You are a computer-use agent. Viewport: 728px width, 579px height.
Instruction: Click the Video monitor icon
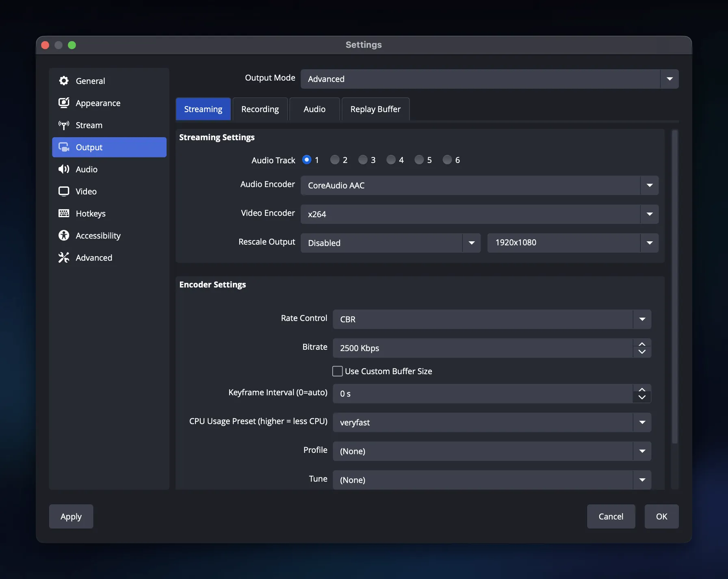(64, 191)
